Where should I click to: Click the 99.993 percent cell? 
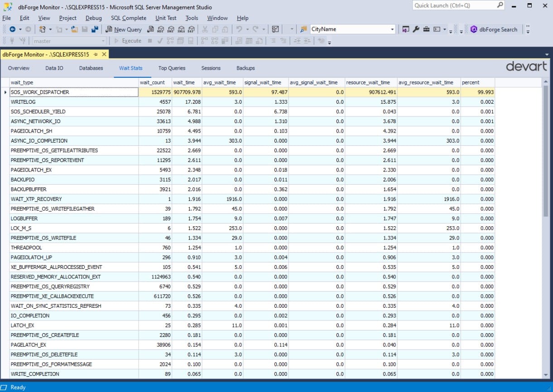coord(477,92)
